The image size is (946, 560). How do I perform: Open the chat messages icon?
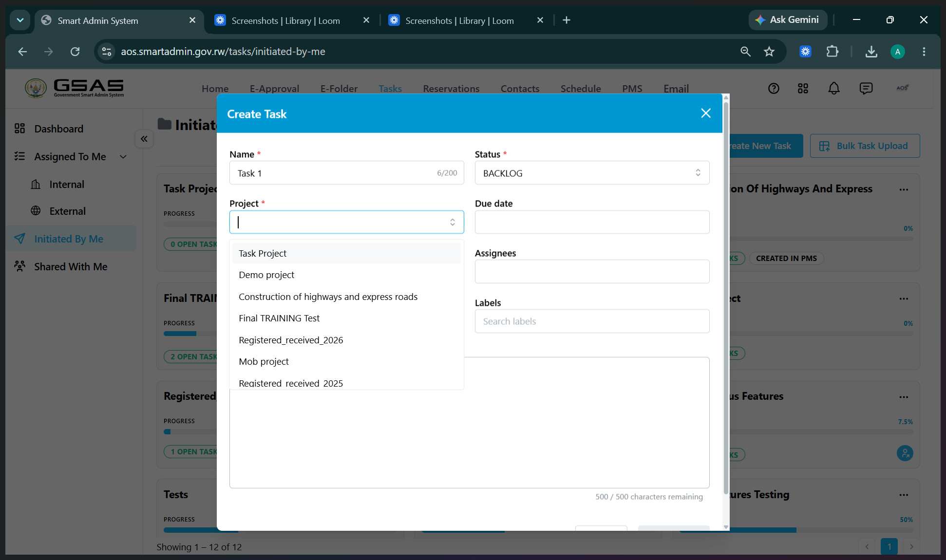pos(866,88)
